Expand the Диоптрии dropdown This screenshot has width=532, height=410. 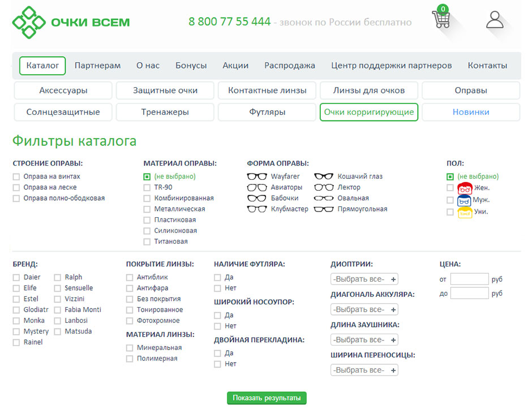click(364, 279)
